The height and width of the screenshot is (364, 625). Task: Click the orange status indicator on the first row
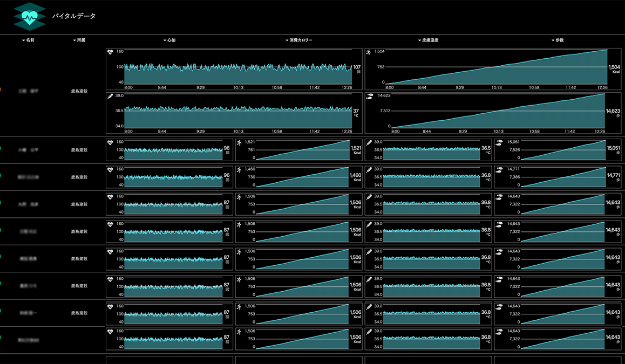(1, 90)
